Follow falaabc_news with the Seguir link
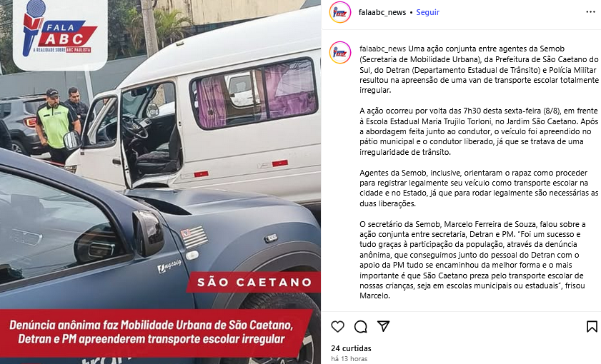Viewport: 601px width, 364px height. tap(428, 12)
